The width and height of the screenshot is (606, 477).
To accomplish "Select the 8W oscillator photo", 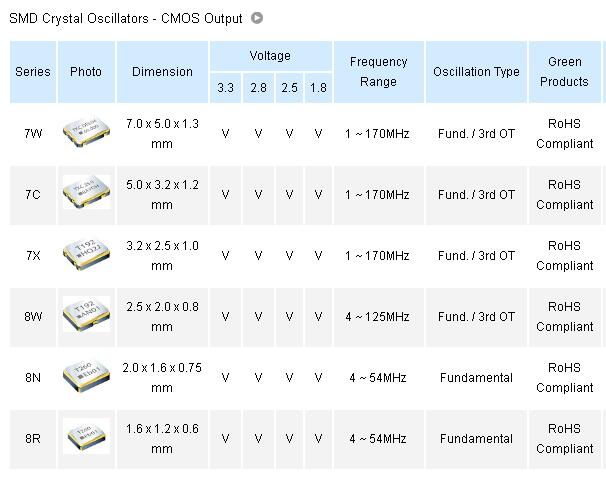I will pos(86,316).
